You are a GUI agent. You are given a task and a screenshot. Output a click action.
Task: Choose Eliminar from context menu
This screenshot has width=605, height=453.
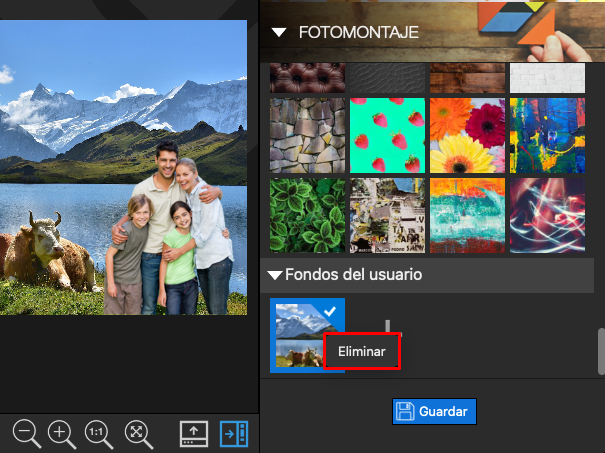362,352
